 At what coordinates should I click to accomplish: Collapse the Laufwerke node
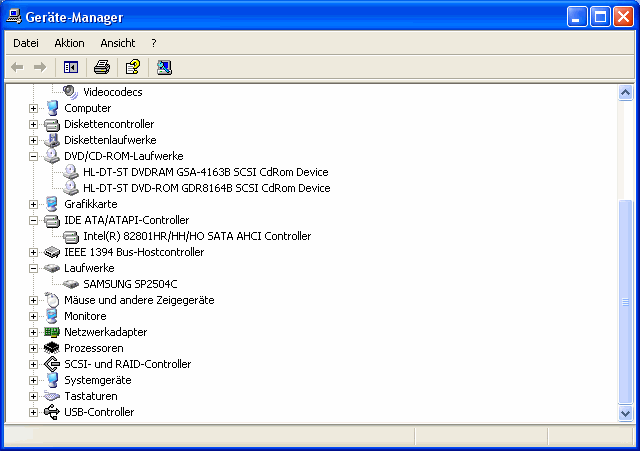(33, 269)
